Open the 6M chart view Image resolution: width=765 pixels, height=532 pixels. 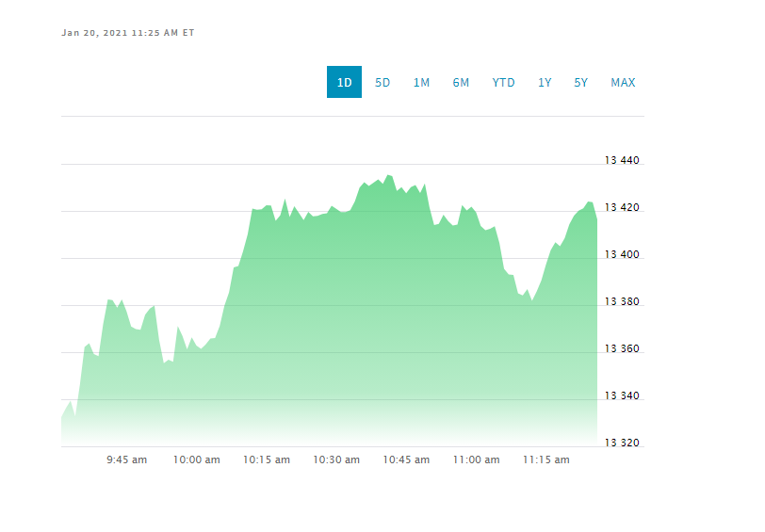click(x=461, y=83)
